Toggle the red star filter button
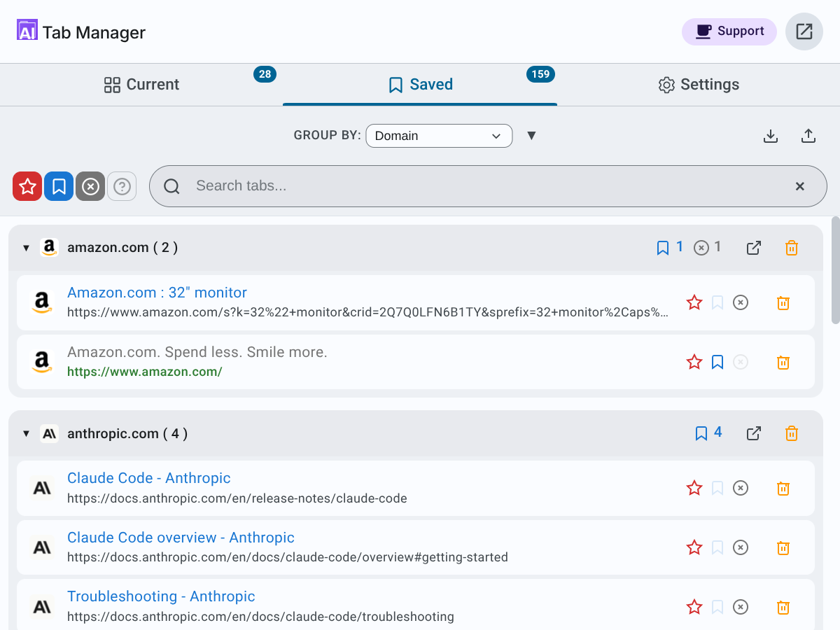 27,186
